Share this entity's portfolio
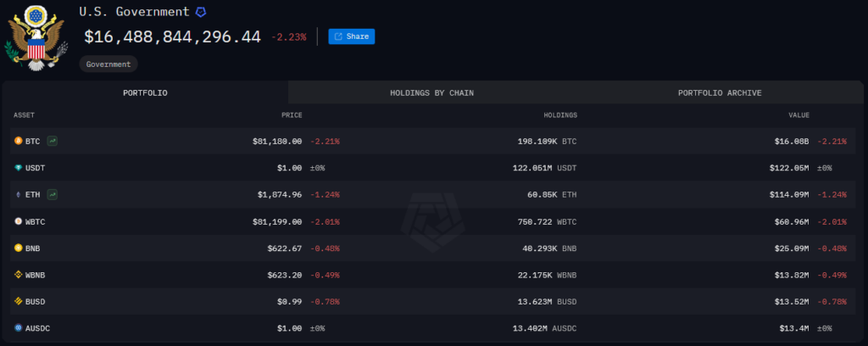The height and width of the screenshot is (346, 868). coord(352,36)
